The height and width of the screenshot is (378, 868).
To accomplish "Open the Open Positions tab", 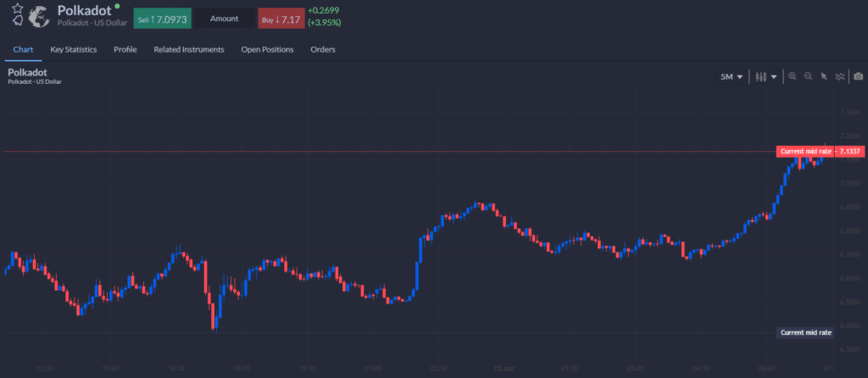I will coord(267,49).
